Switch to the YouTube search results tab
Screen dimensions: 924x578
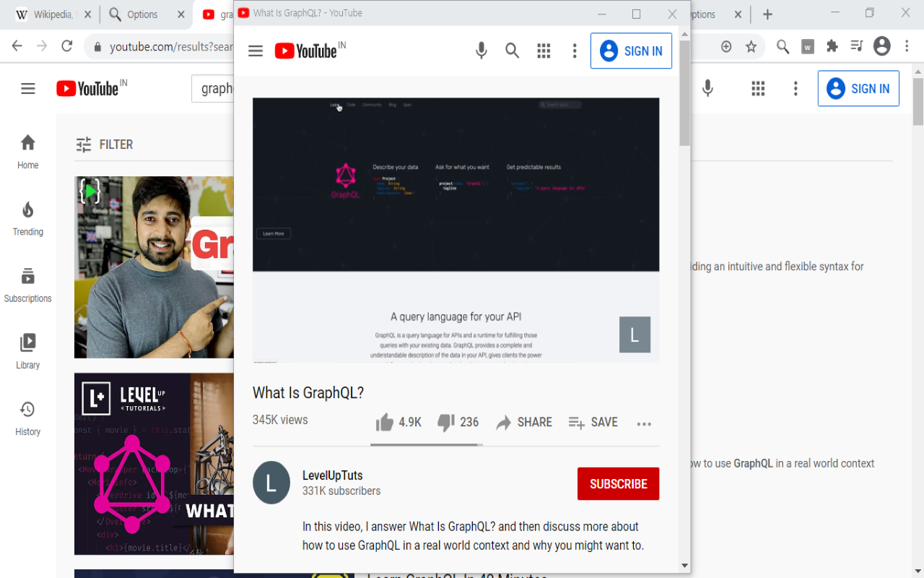tap(215, 14)
